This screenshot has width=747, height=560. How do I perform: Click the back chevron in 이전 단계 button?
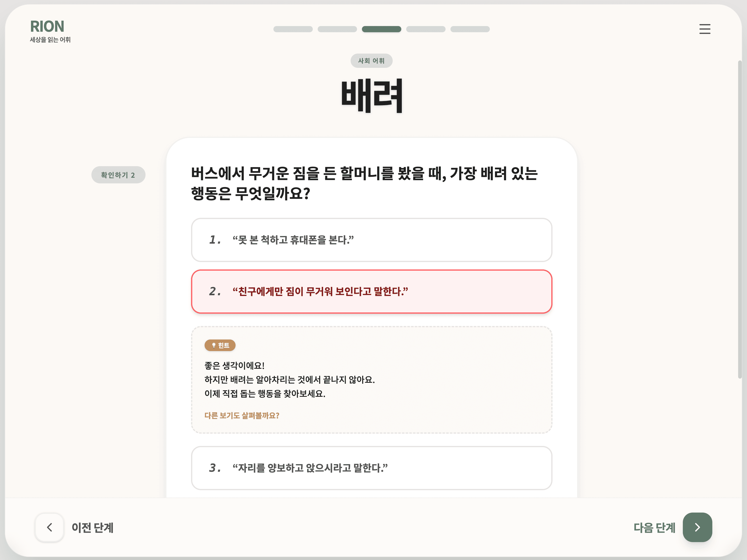49,528
